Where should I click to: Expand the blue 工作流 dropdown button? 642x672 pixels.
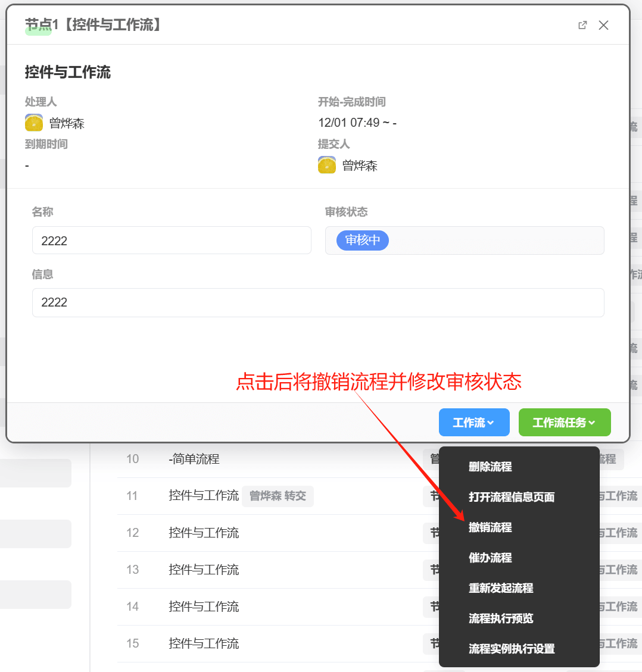(473, 423)
